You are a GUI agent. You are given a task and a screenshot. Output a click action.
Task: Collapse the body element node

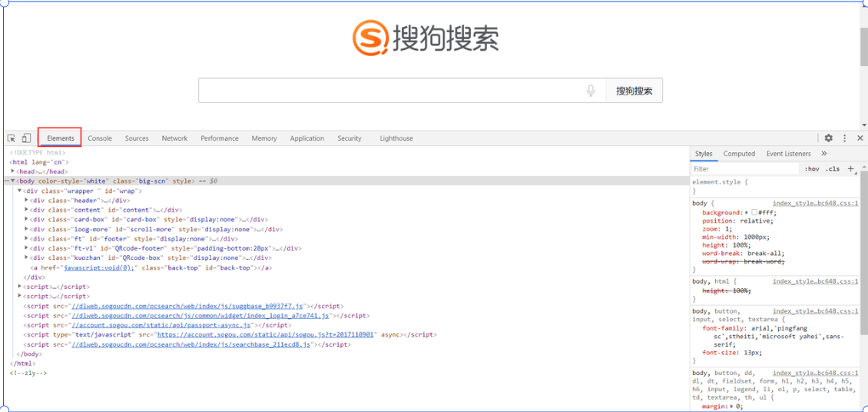(13, 181)
